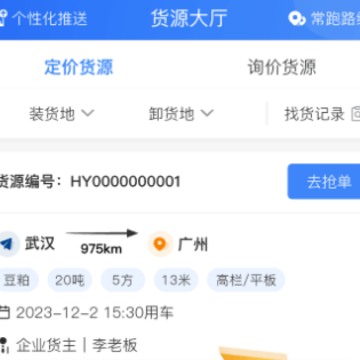360x360 pixels.
Task: Switch to the 定价货源 tab
Action: coord(79,67)
